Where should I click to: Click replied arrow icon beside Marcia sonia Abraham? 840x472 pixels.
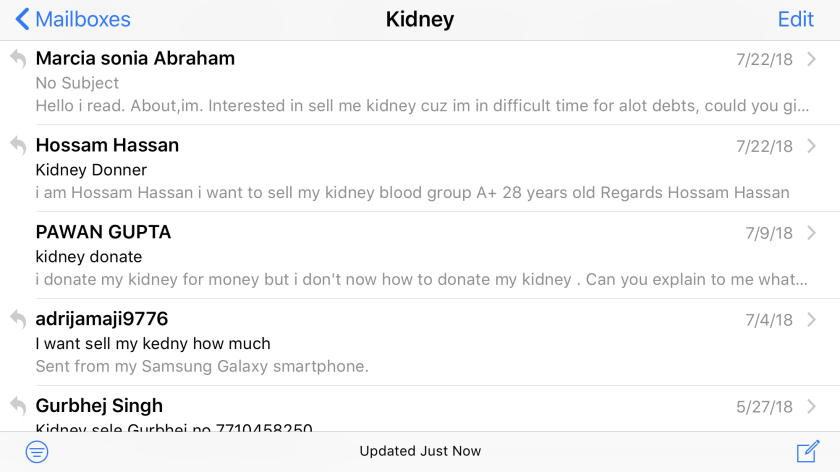pos(18,58)
